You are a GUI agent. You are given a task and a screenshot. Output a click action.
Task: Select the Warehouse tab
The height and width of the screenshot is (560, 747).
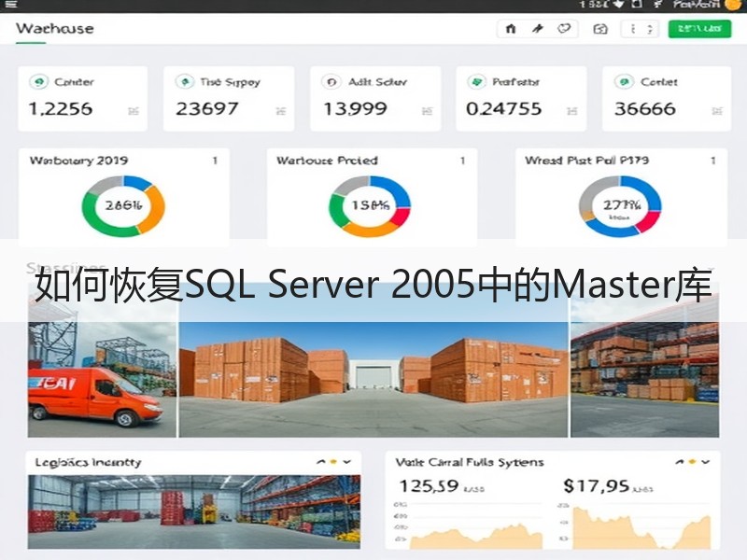pos(55,29)
